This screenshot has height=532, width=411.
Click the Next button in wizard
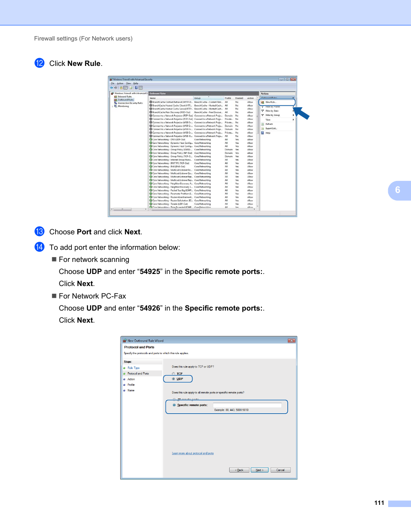(260, 470)
